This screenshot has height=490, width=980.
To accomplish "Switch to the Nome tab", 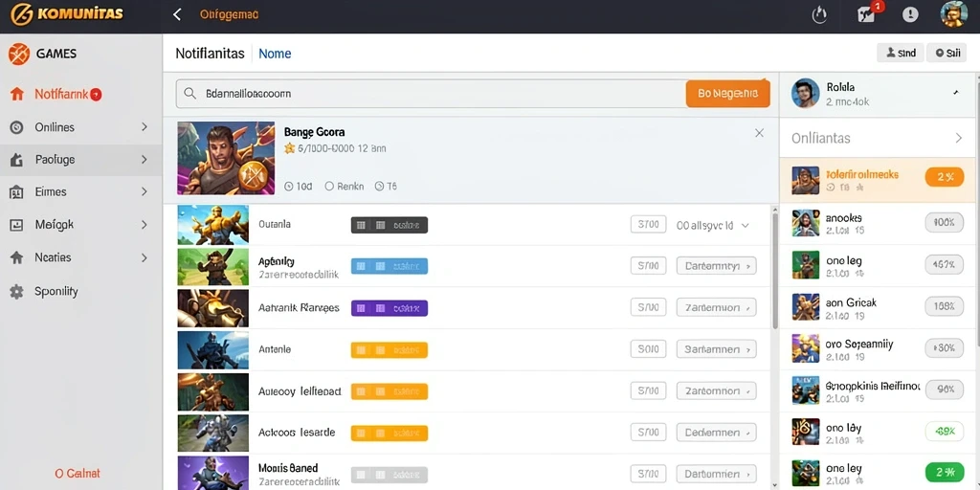I will [275, 54].
